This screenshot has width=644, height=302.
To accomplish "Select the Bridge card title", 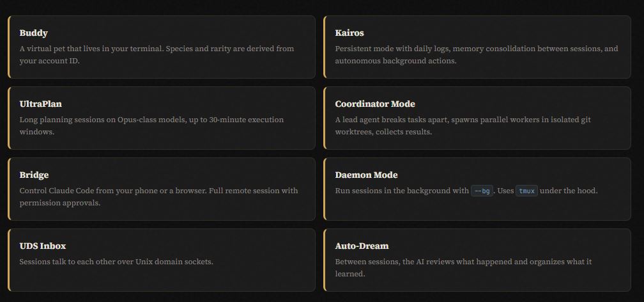I will click(x=34, y=175).
